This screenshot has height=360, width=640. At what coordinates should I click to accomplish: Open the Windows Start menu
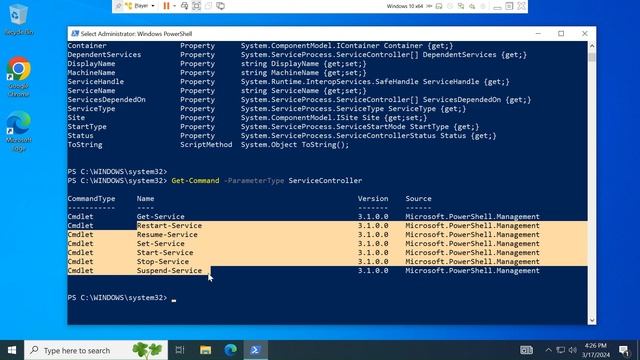(12, 350)
